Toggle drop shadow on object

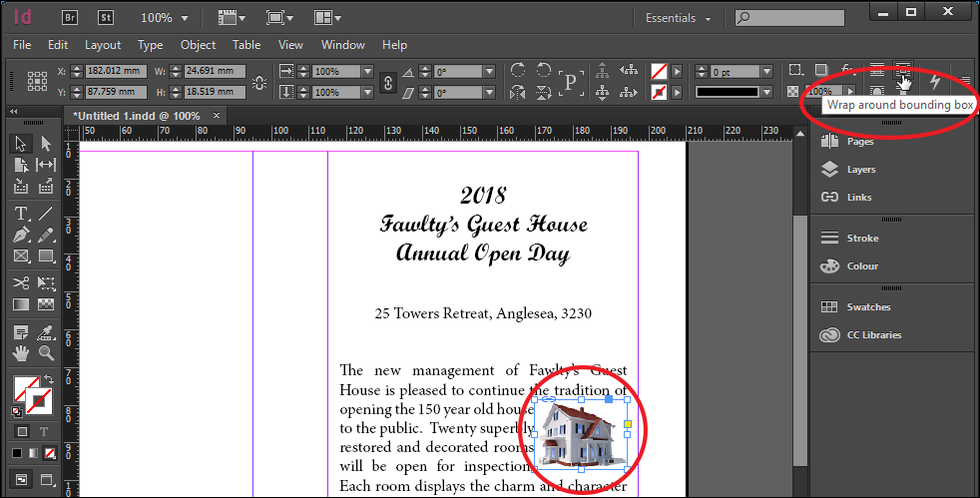(x=821, y=69)
